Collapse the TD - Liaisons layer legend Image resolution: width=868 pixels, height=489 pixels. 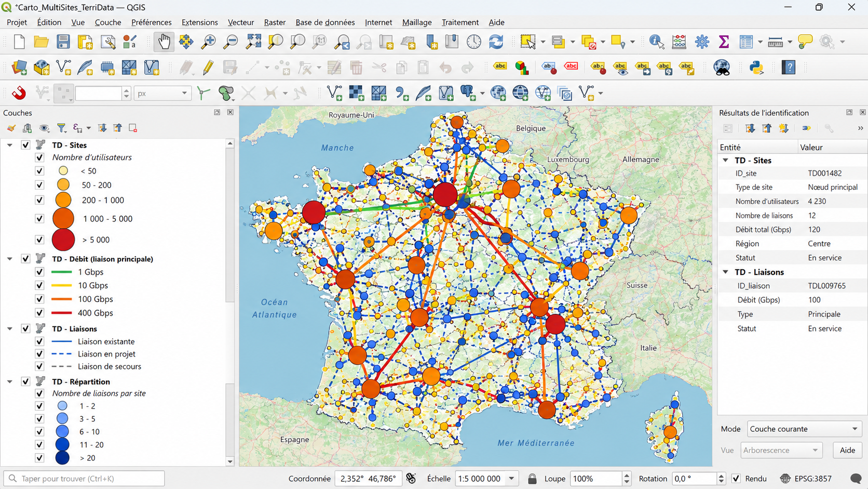(x=10, y=329)
